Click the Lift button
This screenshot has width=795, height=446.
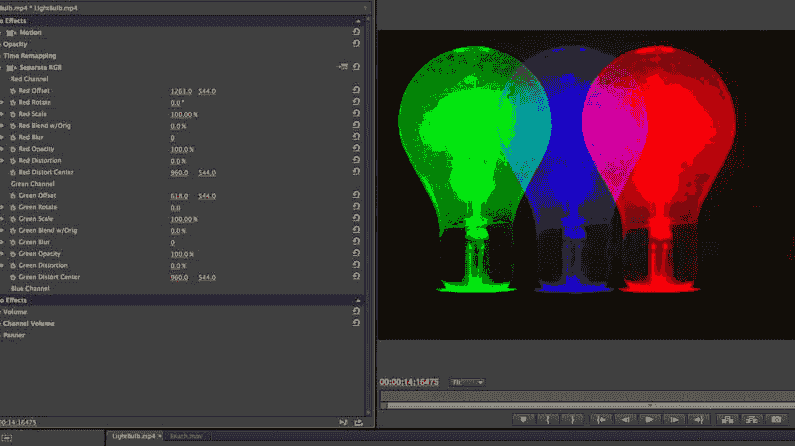click(727, 419)
